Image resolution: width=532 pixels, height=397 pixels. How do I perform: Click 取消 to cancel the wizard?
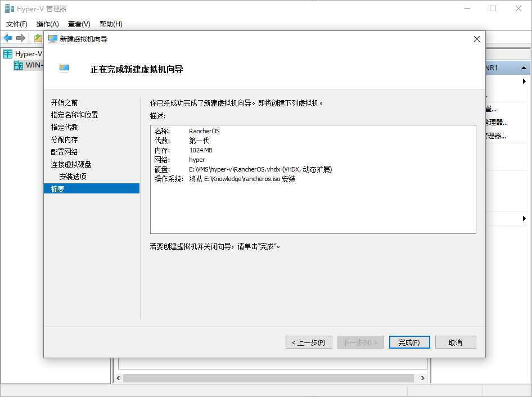(x=456, y=342)
